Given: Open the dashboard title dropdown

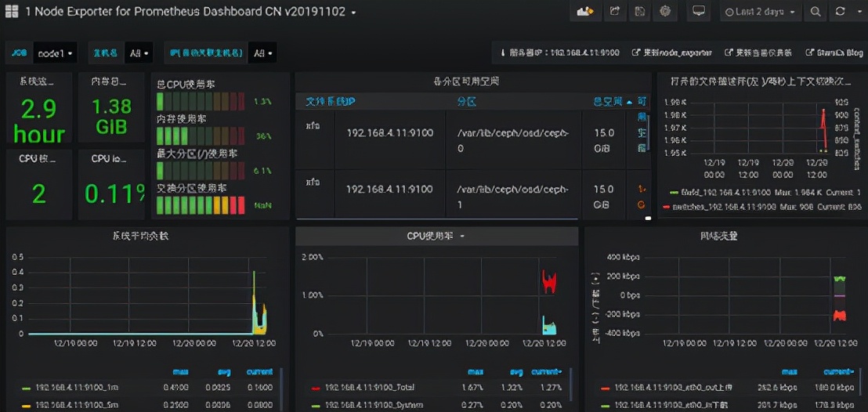Looking at the screenshot, I should pos(354,13).
